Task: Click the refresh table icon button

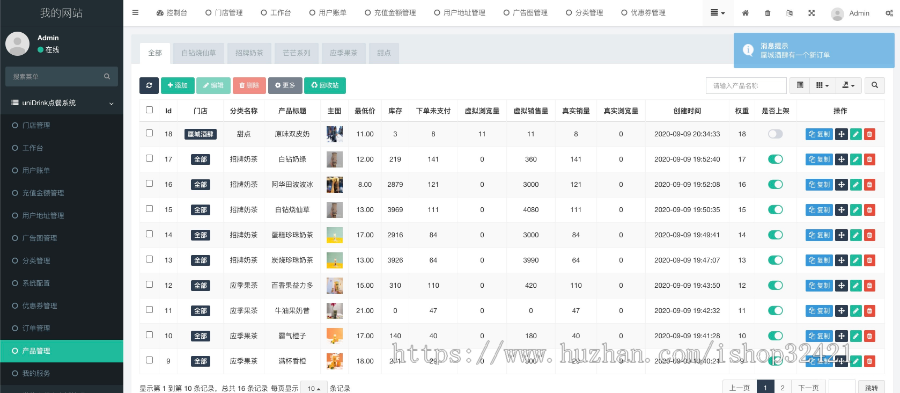Action: 149,85
